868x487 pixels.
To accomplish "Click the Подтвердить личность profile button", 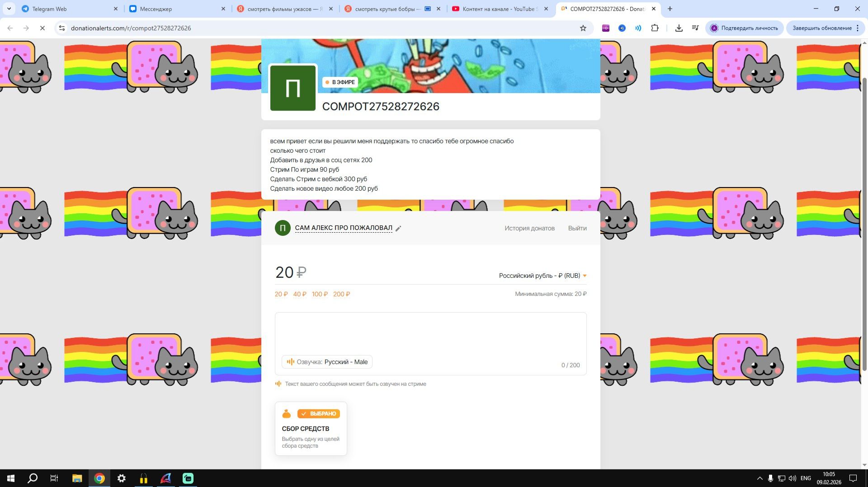I will [x=744, y=28].
